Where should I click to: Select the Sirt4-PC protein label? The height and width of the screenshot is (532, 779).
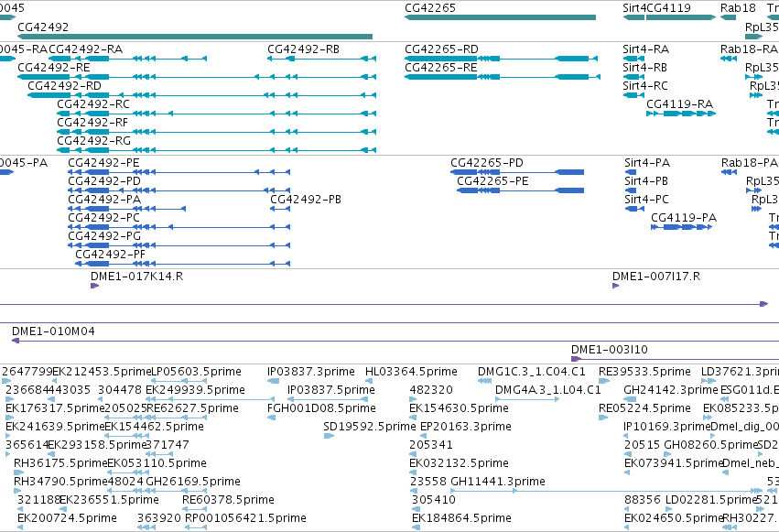coord(647,200)
